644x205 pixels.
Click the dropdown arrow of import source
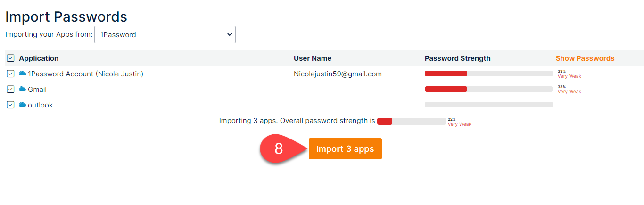[230, 34]
